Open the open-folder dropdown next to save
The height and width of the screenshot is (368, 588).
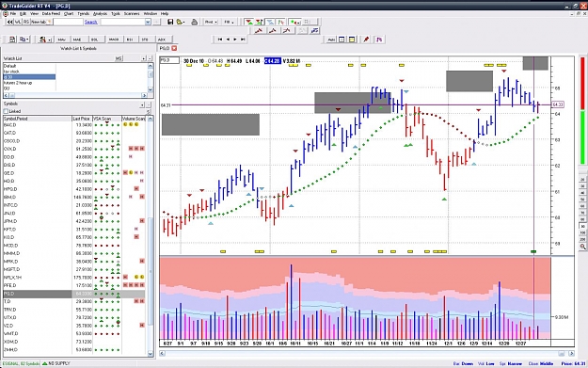(181, 22)
